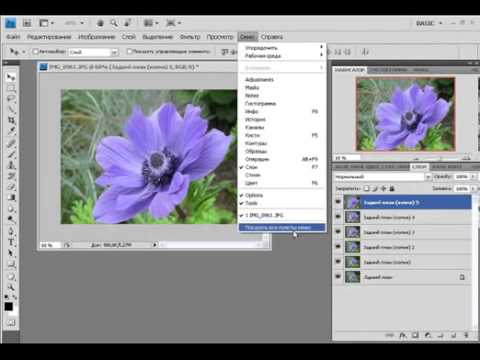Open the document status bar arrow menu

pos(155,245)
